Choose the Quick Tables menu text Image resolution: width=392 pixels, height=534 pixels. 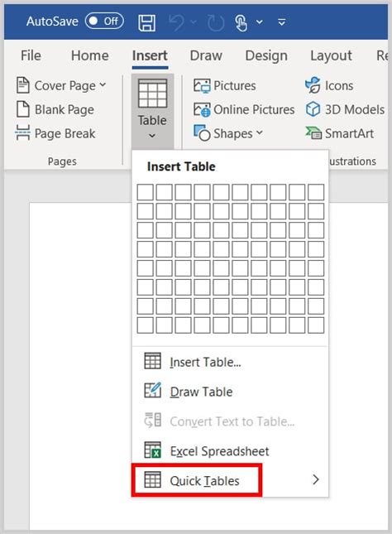click(x=204, y=481)
